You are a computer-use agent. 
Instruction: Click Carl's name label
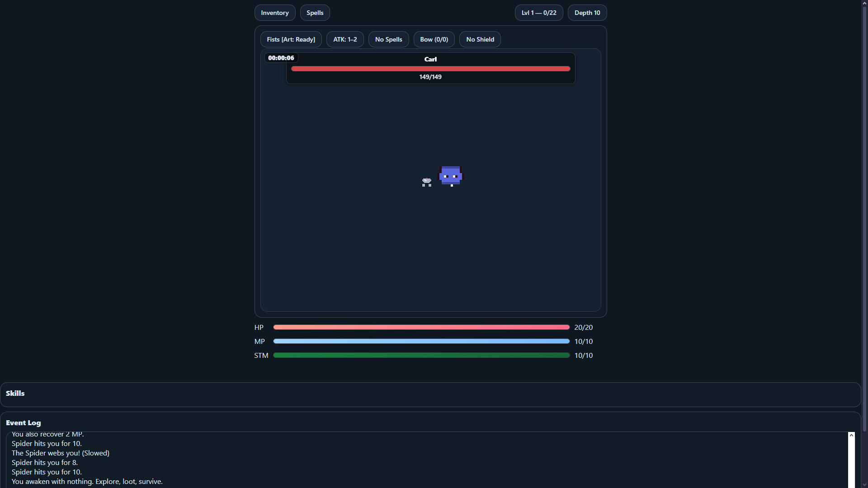430,59
